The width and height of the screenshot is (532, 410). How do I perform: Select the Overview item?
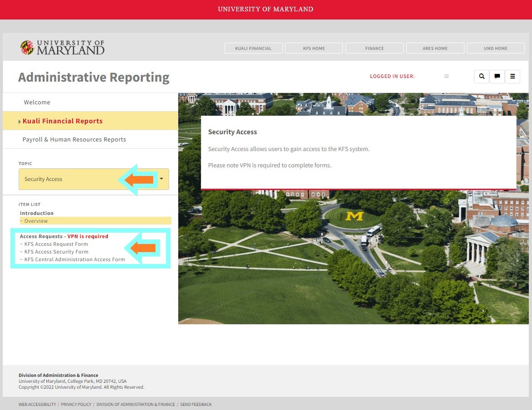click(36, 221)
